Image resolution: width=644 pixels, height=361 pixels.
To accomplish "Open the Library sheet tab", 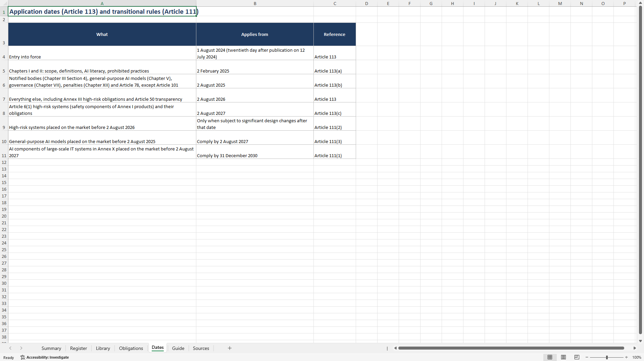I will click(103, 348).
